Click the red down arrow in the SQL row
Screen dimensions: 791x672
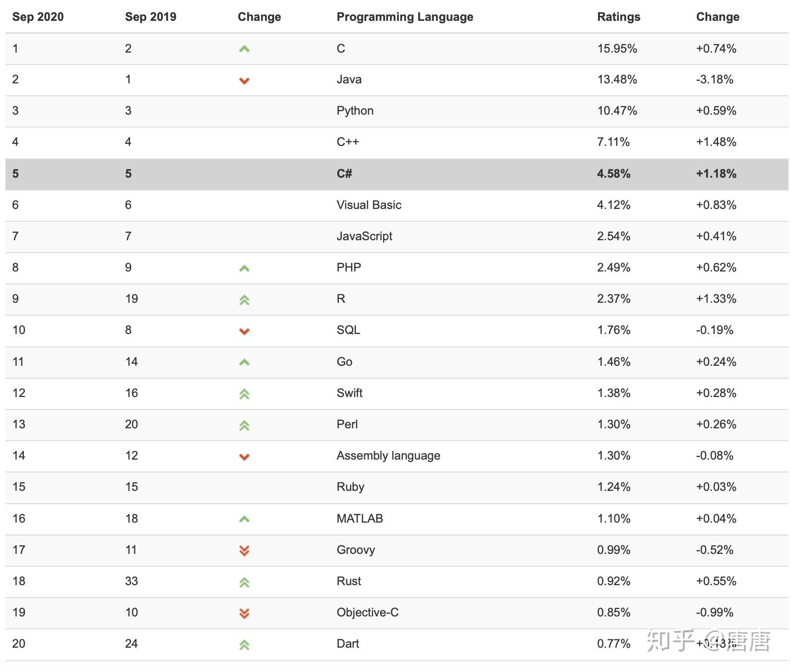(x=244, y=331)
